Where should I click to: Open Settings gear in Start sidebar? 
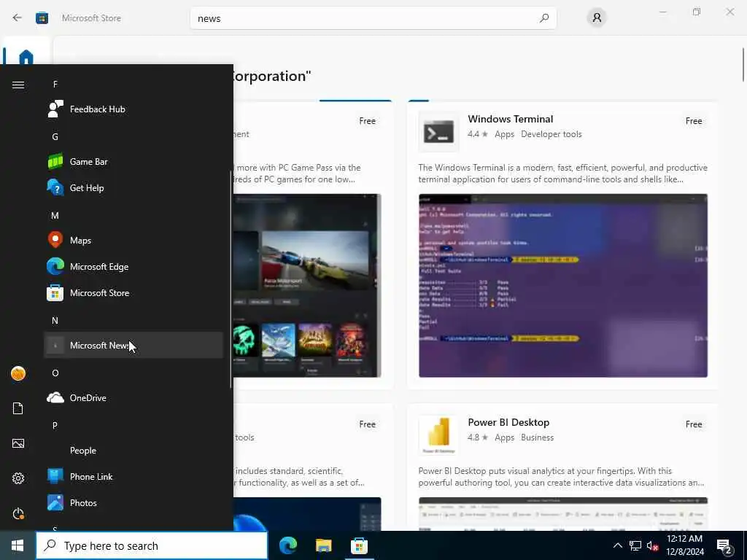[18, 478]
